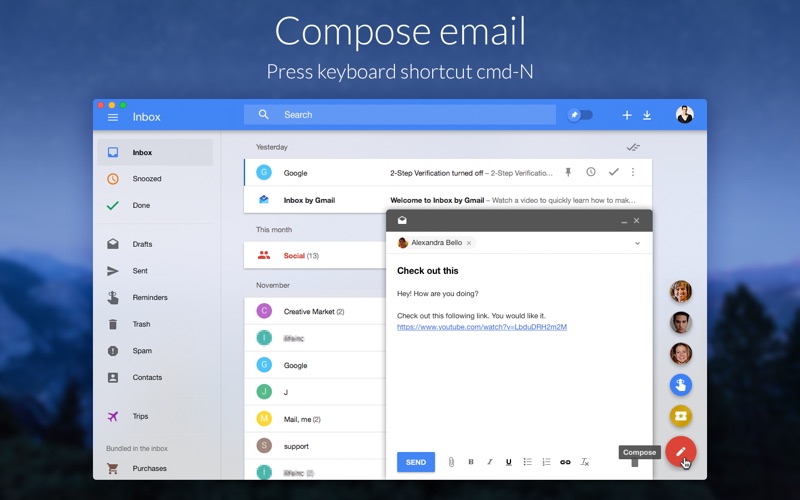This screenshot has width=800, height=500.
Task: Open the email from J
Action: 315,392
